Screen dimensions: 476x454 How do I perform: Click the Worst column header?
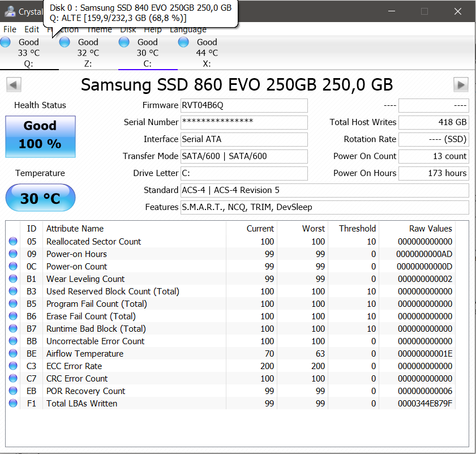point(314,229)
